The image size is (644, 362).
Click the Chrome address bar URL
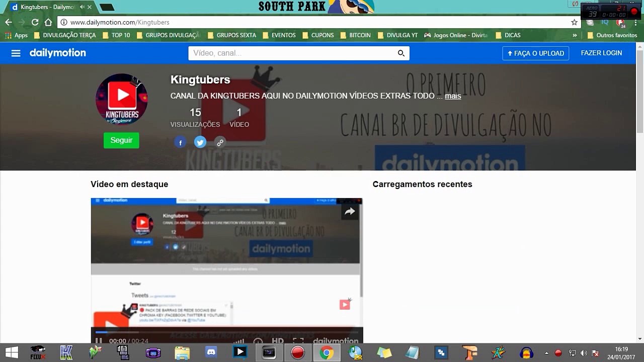point(120,22)
